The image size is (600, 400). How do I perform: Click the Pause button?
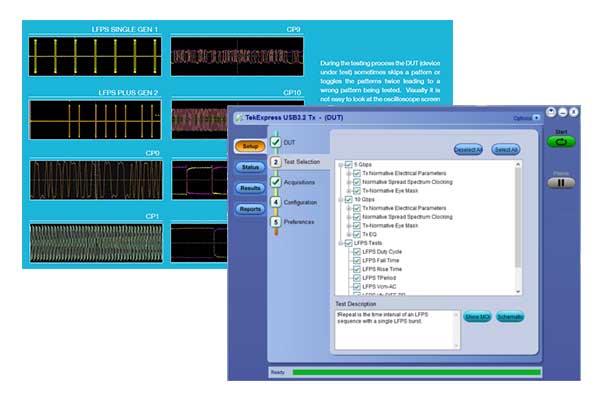561,183
